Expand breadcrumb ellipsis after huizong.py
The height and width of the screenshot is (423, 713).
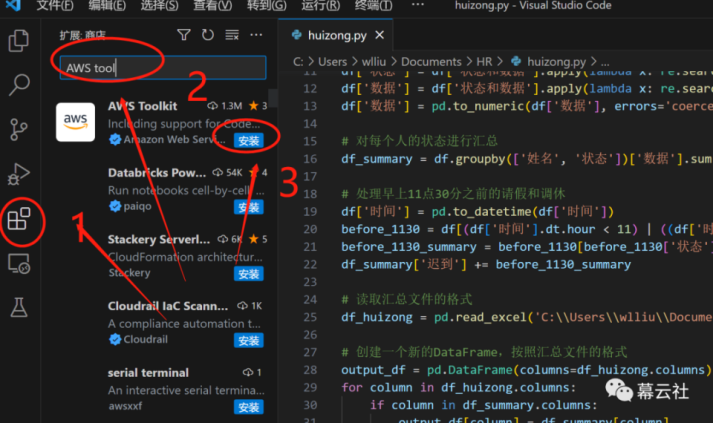[605, 62]
